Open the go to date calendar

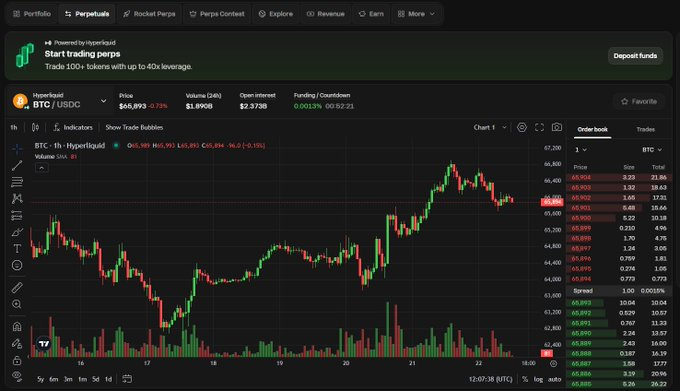pyautogui.click(x=127, y=379)
